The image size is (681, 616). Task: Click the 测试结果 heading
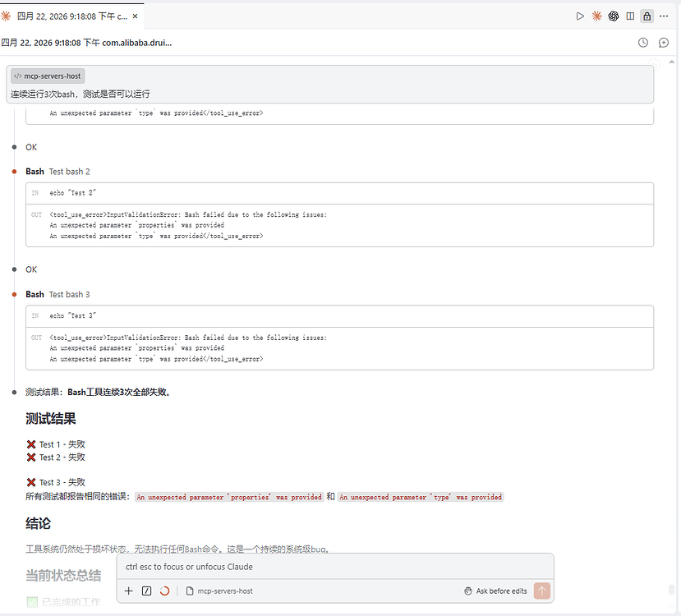click(x=51, y=419)
